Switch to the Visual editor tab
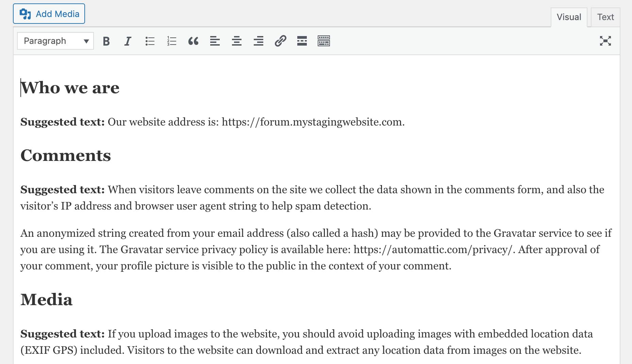 (x=569, y=17)
